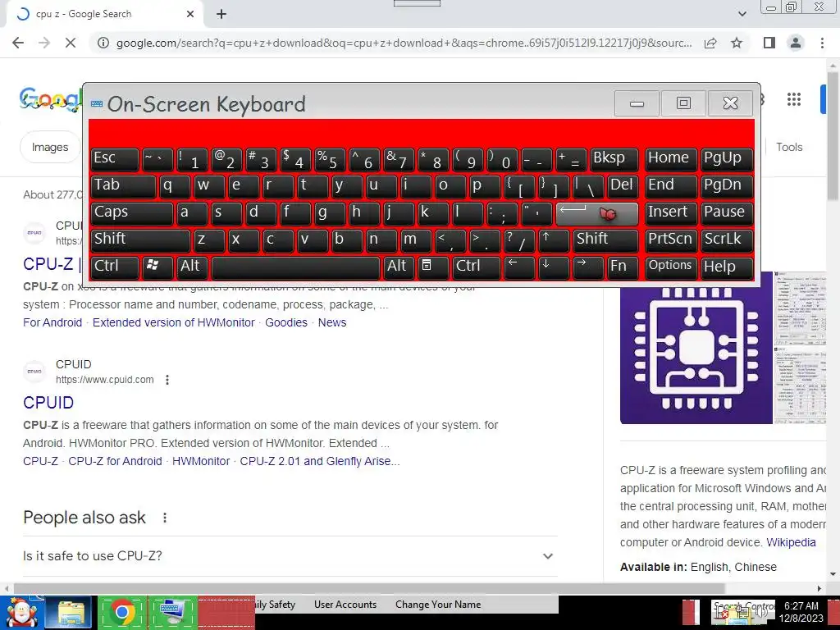The image size is (840, 630).
Task: Open Extended version of HWMonitor link
Action: coord(174,322)
